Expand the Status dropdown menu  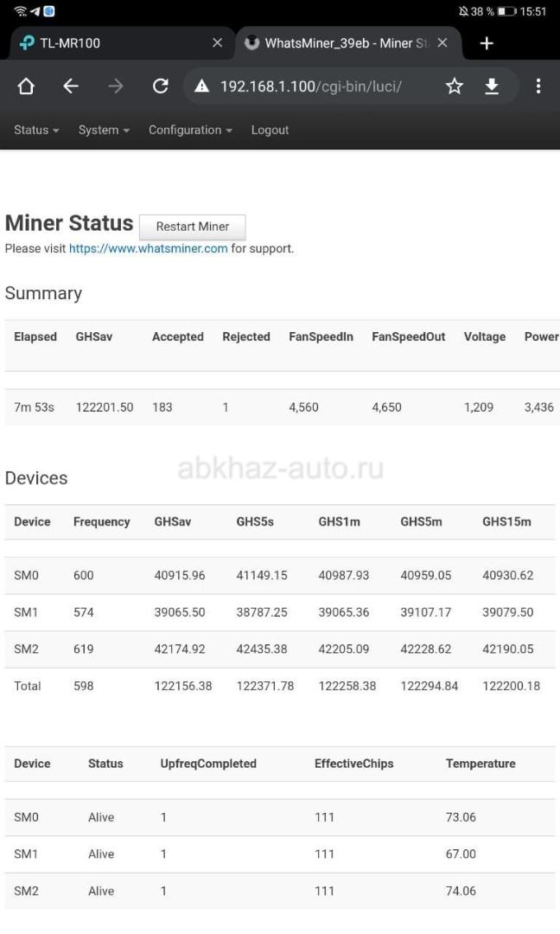point(36,130)
